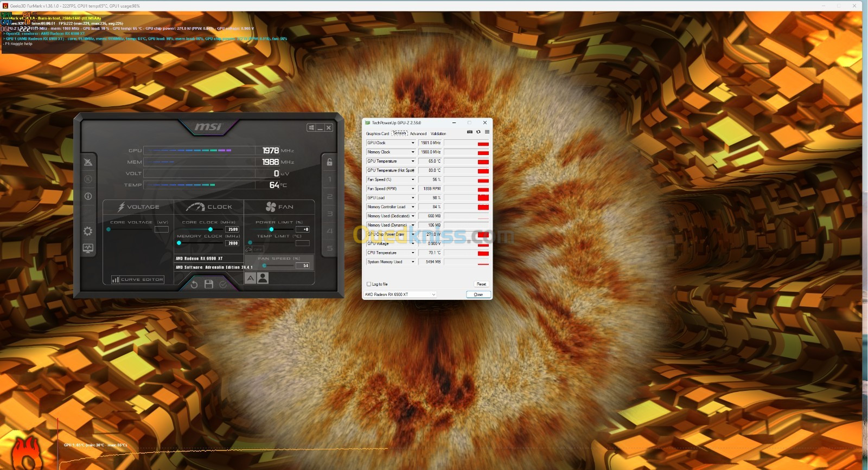The image size is (868, 470).
Task: Click the Memory Clock value field 2000
Action: click(x=233, y=243)
